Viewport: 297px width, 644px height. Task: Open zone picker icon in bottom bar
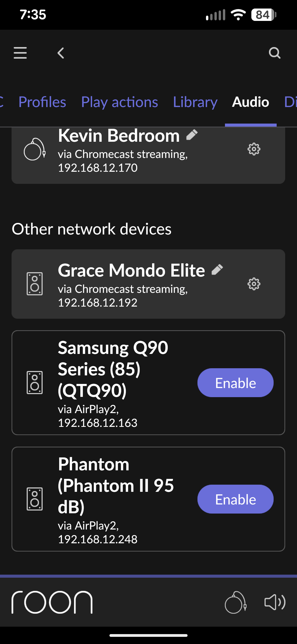[235, 602]
